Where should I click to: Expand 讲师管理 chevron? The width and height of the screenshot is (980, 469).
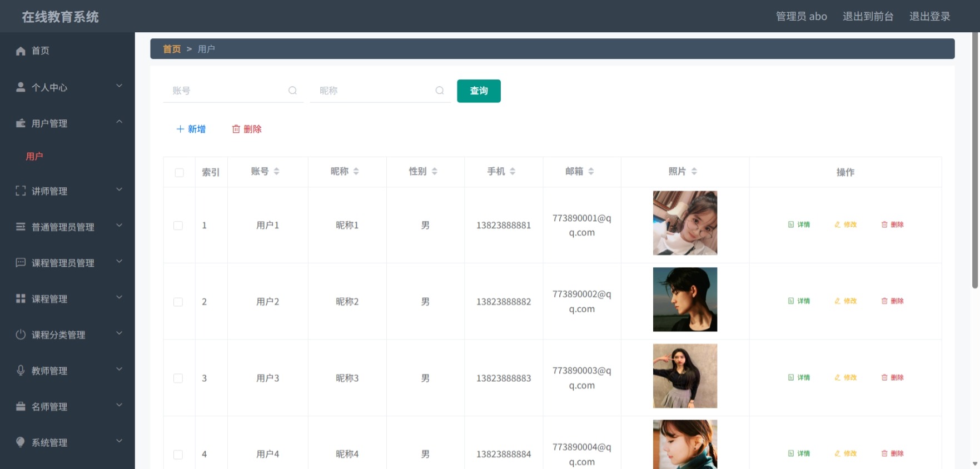[119, 189]
